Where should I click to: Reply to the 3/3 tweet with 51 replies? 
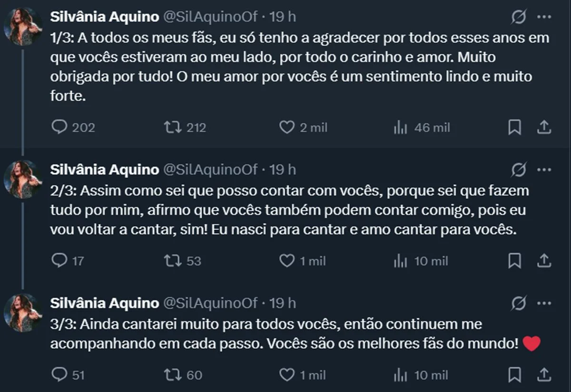point(59,375)
